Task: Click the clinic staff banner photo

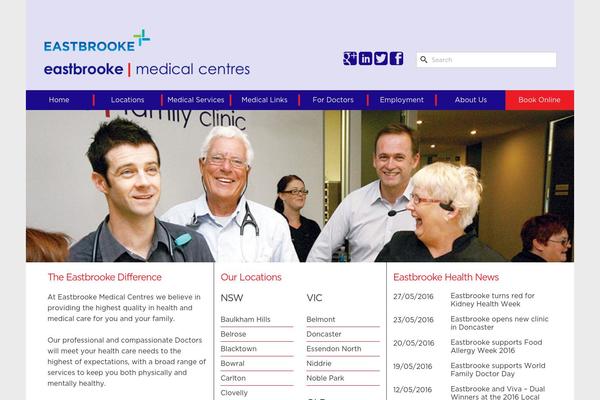Action: (300, 186)
